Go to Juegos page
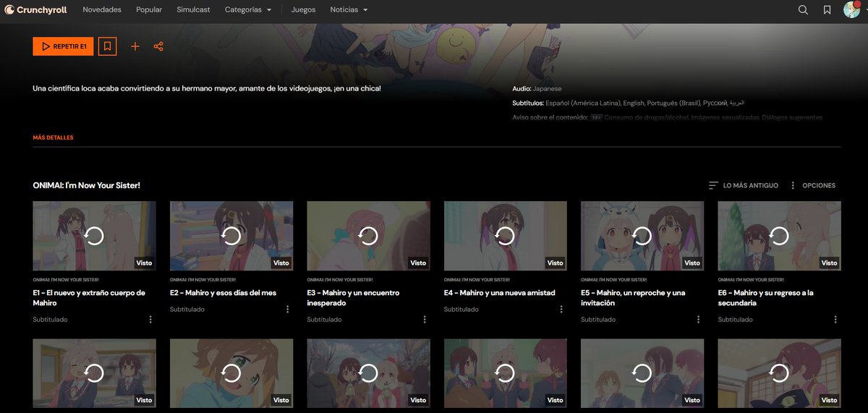Viewport: 868px width, 413px height. point(303,10)
